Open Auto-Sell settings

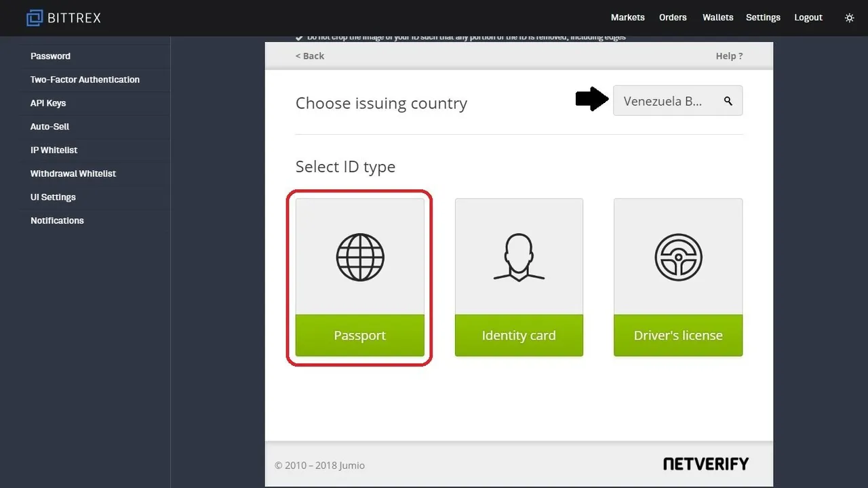click(x=50, y=127)
